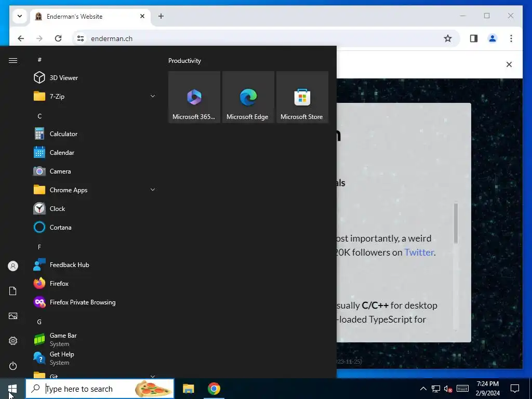
Task: Close the Enderman's Website tab
Action: tap(142, 16)
